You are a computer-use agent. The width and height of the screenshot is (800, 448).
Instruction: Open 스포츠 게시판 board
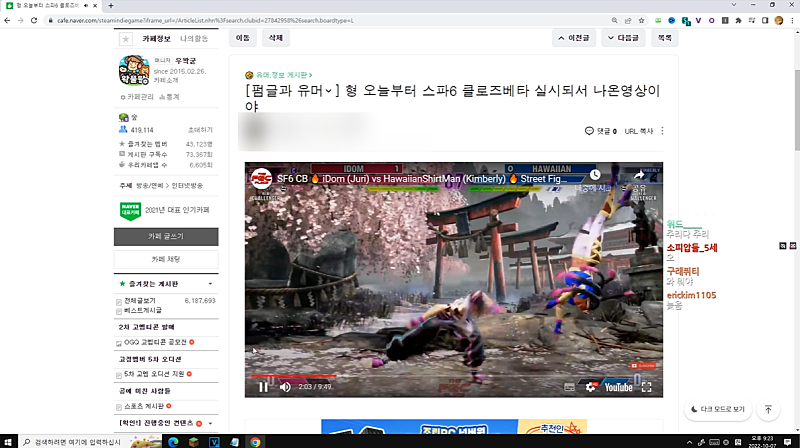pos(144,406)
